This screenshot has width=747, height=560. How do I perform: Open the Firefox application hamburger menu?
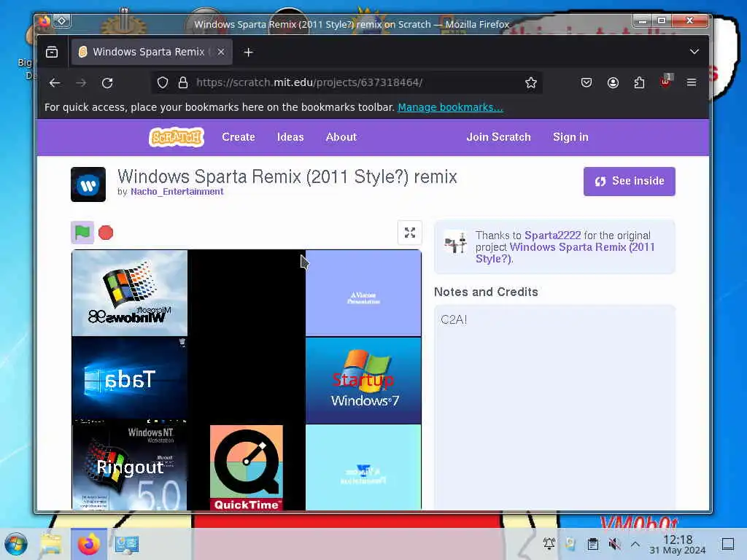click(x=692, y=83)
